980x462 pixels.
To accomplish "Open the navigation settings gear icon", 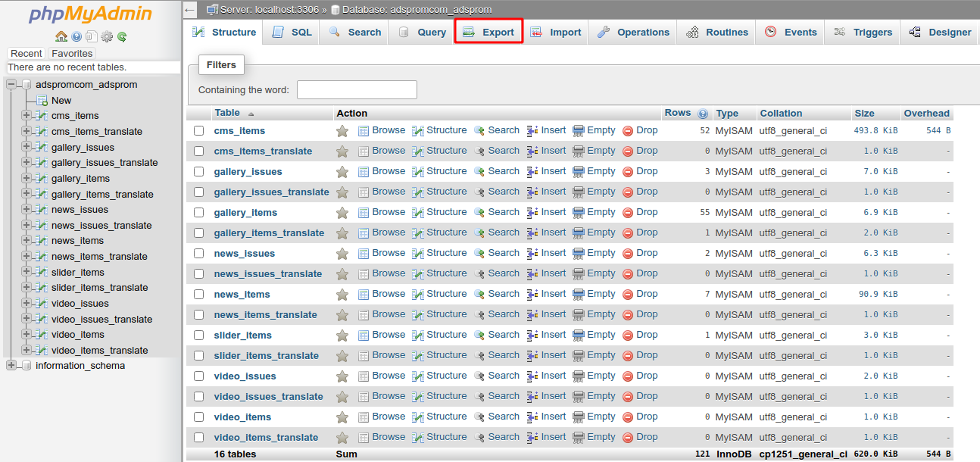I will pyautogui.click(x=107, y=36).
